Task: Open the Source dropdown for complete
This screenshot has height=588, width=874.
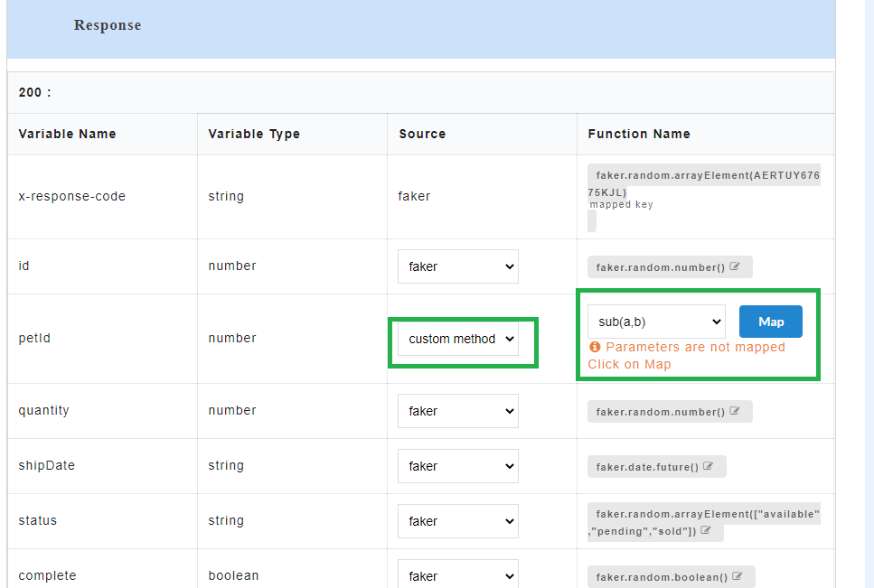Action: tap(458, 575)
